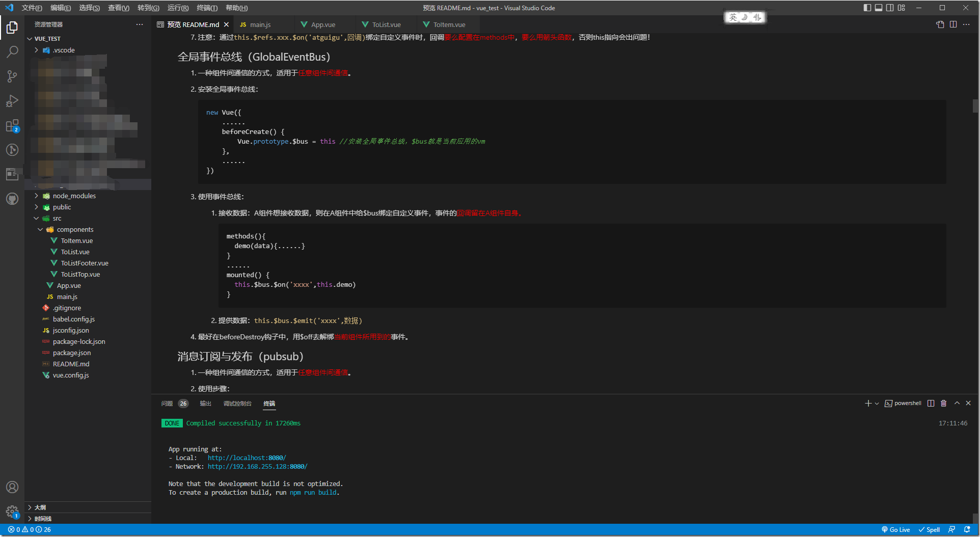
Task: Open errors and warnings count in status bar
Action: tap(29, 530)
